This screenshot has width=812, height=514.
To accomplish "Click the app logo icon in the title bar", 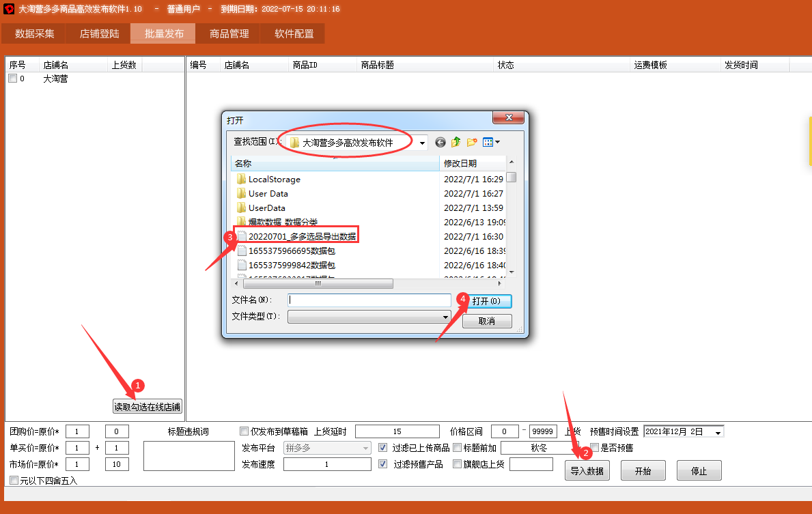I will (x=9, y=9).
